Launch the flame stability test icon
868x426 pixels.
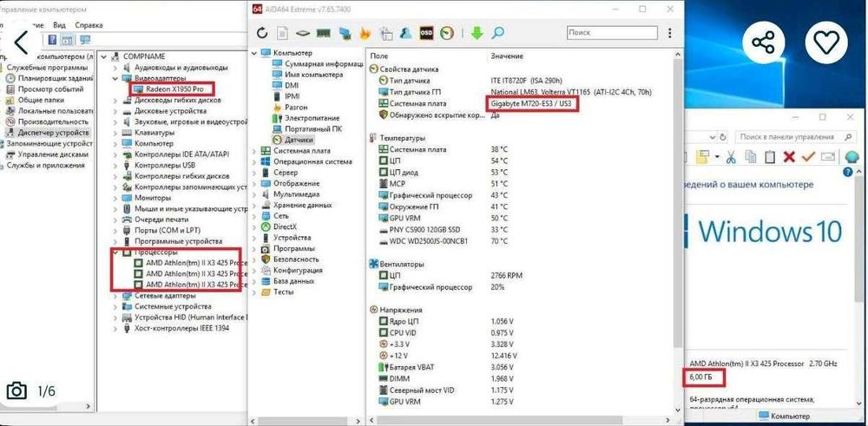[365, 33]
